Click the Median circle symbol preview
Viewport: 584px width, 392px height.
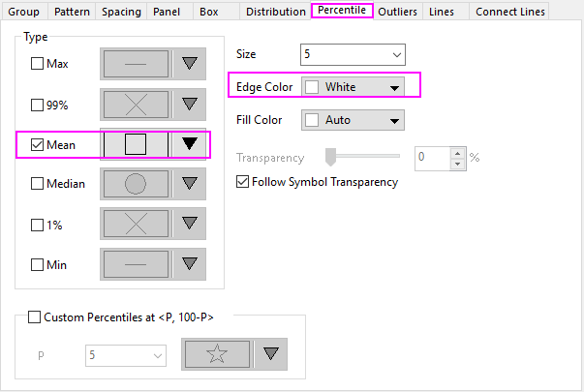136,183
